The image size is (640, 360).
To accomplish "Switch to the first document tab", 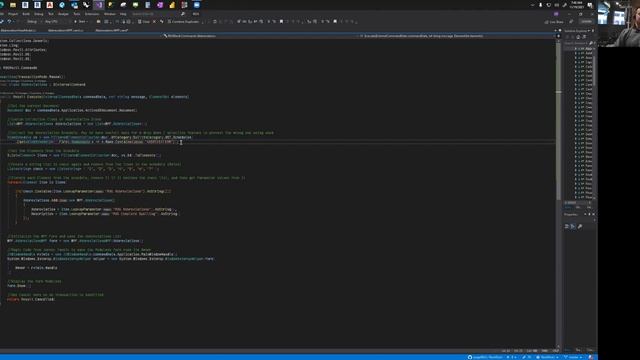I will 18,31.
